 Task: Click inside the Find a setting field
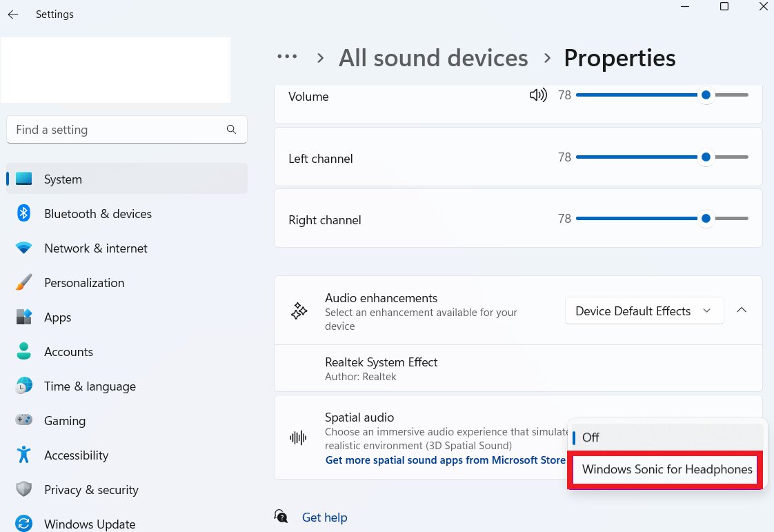(103, 129)
